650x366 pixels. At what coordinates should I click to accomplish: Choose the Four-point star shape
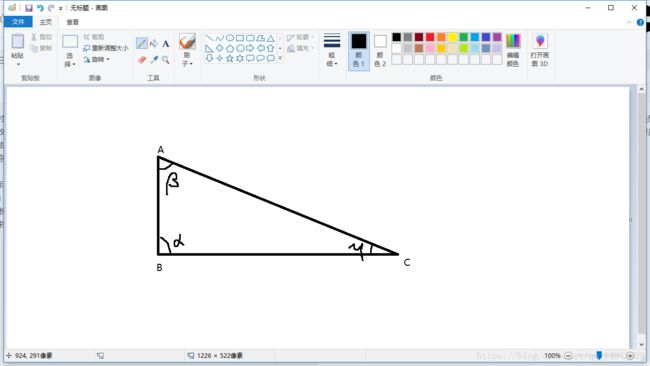220,58
